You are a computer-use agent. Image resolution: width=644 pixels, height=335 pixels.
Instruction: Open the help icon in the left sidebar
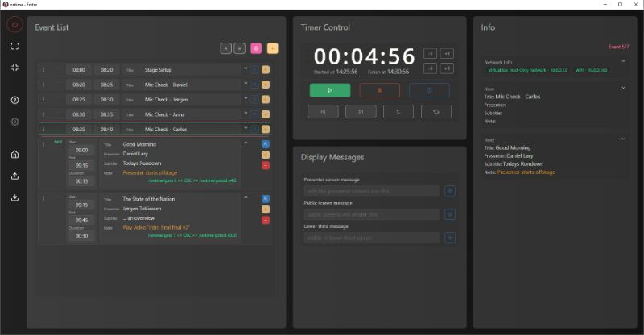click(14, 100)
